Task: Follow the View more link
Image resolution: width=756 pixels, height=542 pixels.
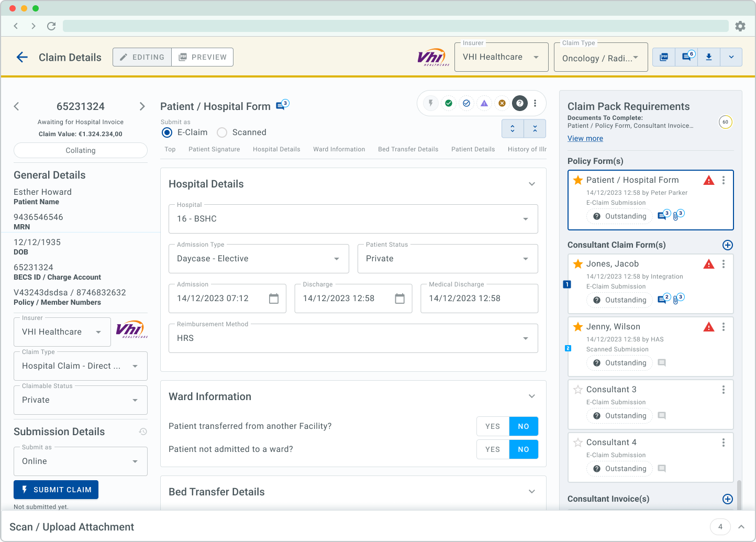Action: 585,138
